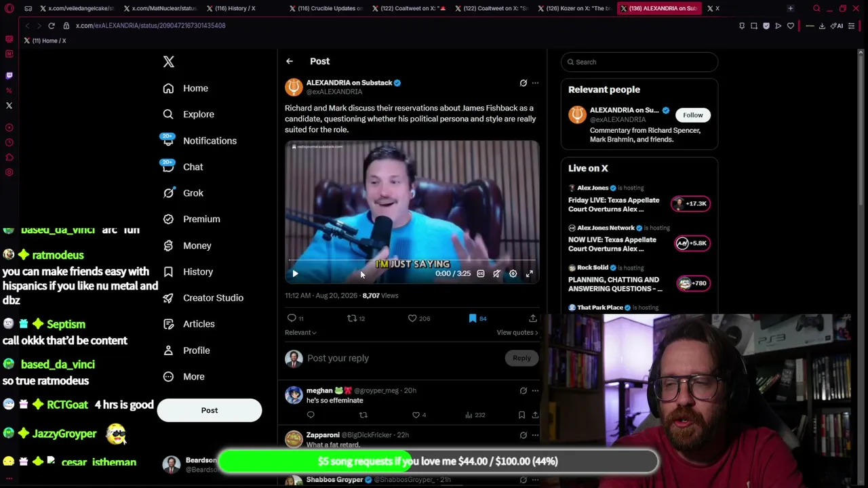Image resolution: width=868 pixels, height=488 pixels.
Task: Like meghan's reply
Action: point(416,415)
